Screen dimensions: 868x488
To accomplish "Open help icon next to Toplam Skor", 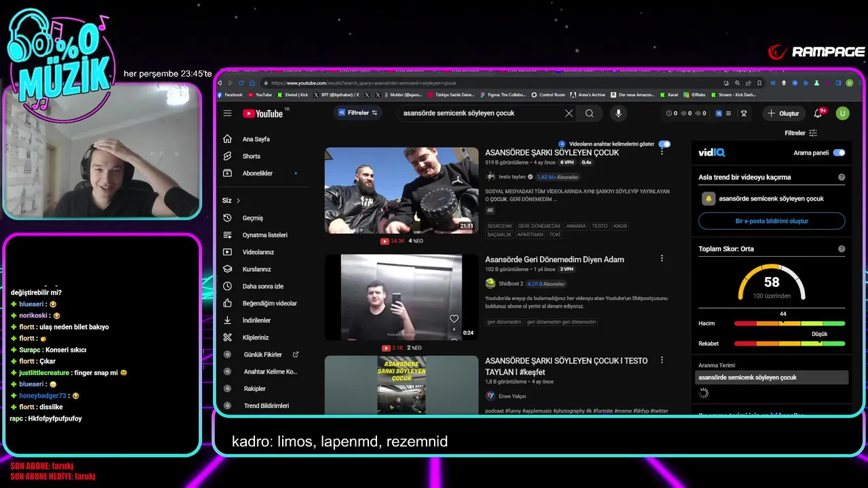I will click(842, 249).
